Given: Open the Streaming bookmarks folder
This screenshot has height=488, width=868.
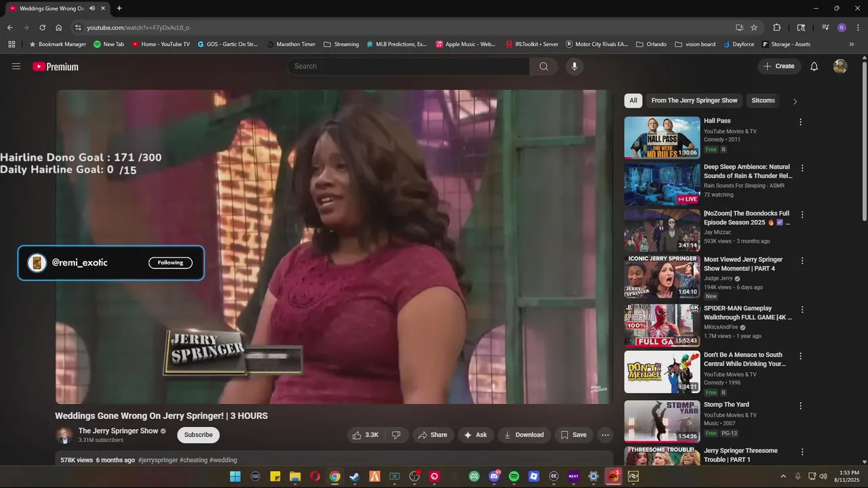Looking at the screenshot, I should tap(341, 44).
